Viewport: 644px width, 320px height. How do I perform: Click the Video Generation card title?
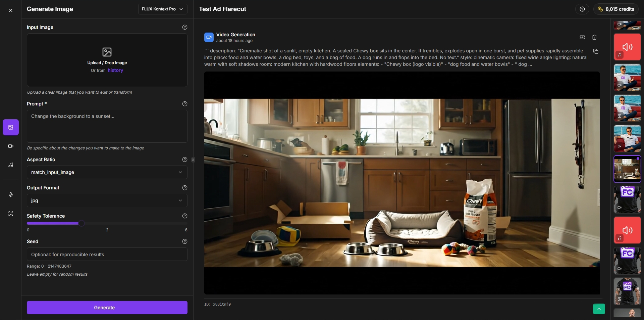(x=235, y=35)
